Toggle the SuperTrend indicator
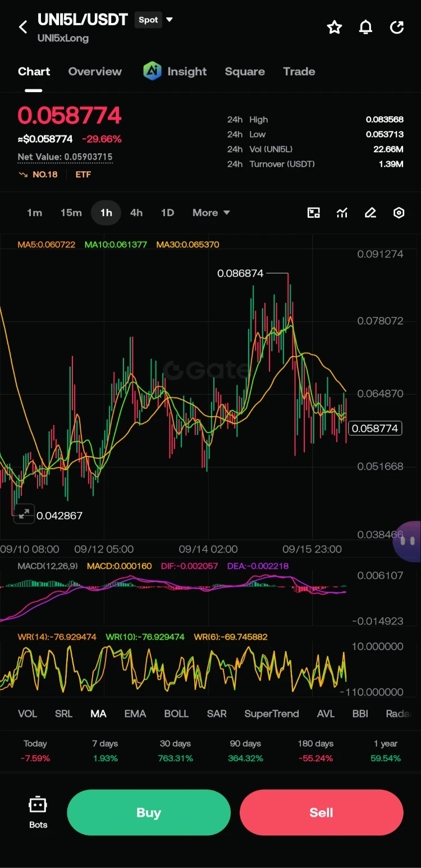421x868 pixels. coord(272,714)
